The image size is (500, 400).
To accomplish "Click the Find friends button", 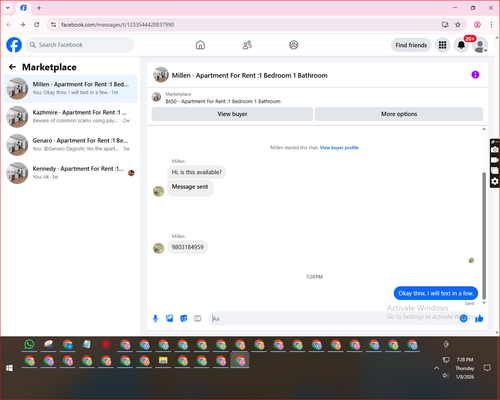I will pos(411,45).
